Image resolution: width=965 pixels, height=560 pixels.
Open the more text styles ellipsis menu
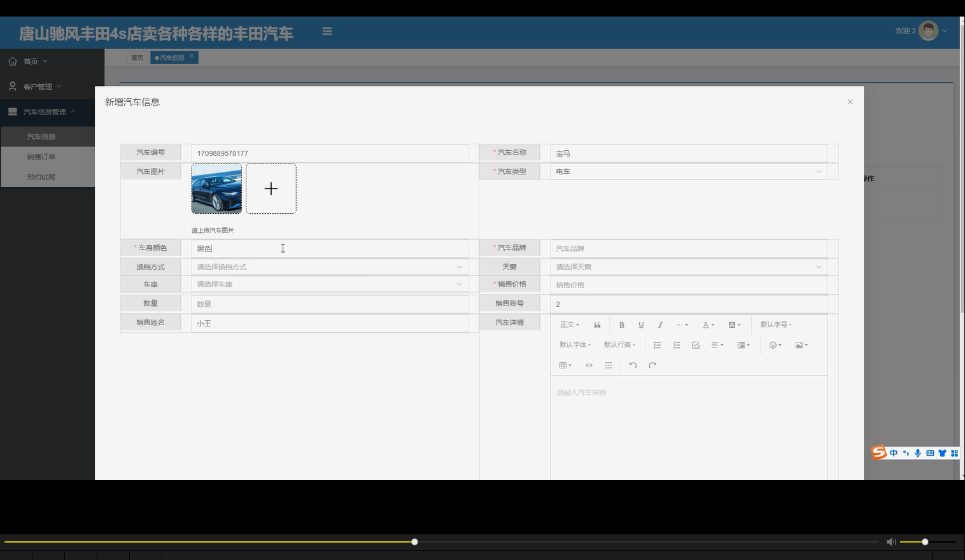(682, 325)
